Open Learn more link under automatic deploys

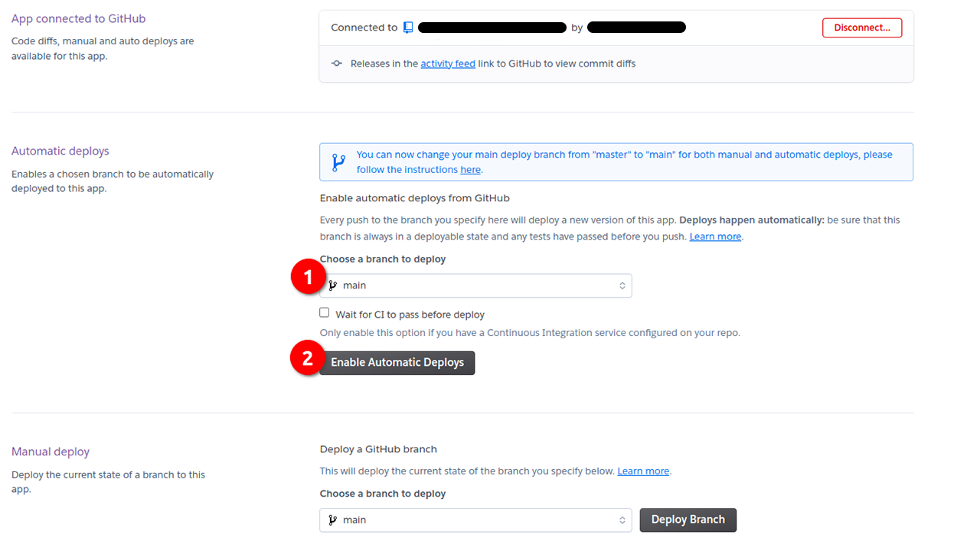[715, 236]
